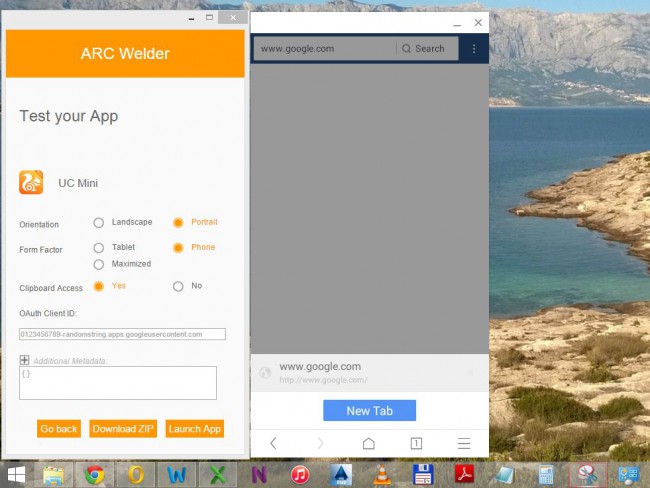Go forward with the browser forward arrow
This screenshot has width=650, height=488.
pos(320,443)
